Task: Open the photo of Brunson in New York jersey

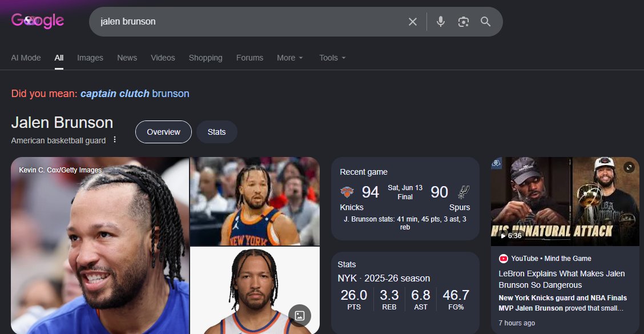Action: pyautogui.click(x=255, y=202)
